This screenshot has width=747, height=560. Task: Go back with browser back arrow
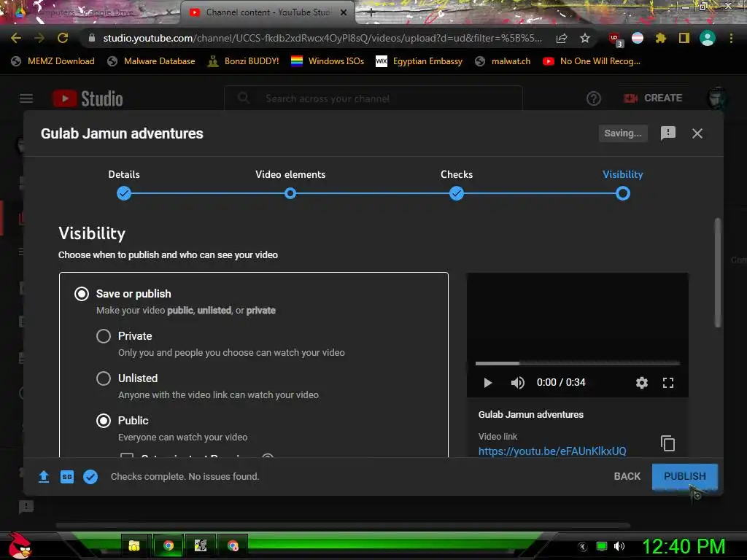pos(16,38)
